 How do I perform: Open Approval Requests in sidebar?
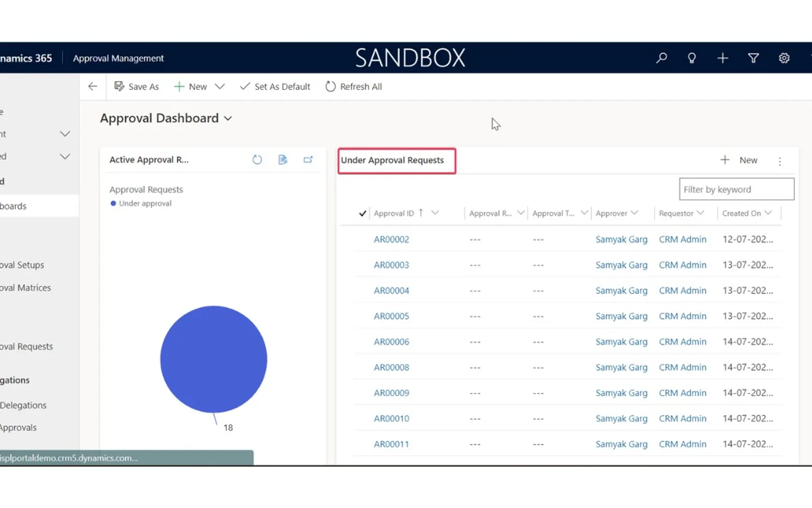26,346
